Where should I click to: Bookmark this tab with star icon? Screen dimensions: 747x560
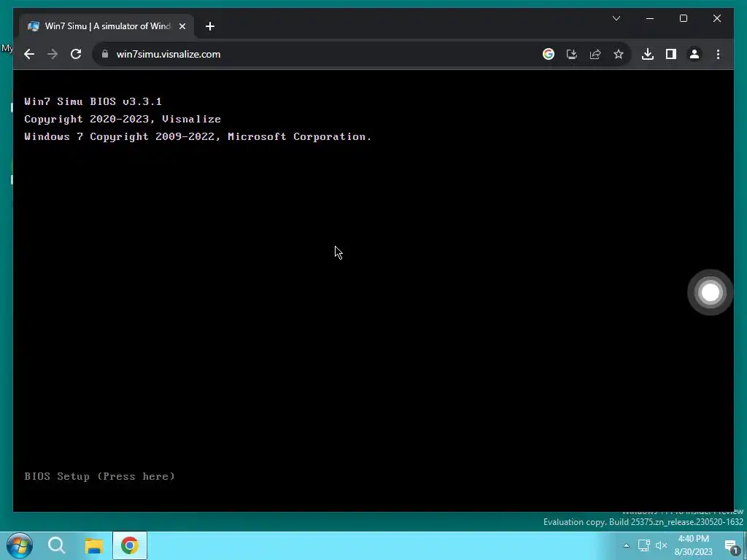(619, 54)
